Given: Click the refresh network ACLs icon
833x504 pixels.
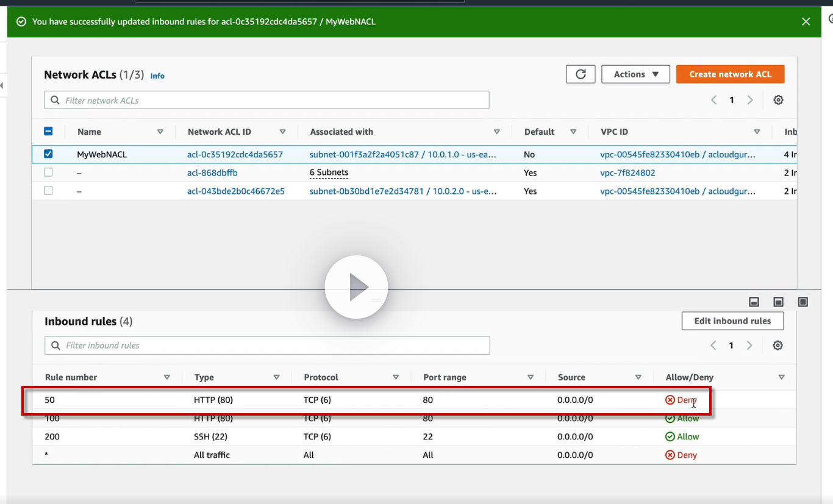Looking at the screenshot, I should pos(581,74).
